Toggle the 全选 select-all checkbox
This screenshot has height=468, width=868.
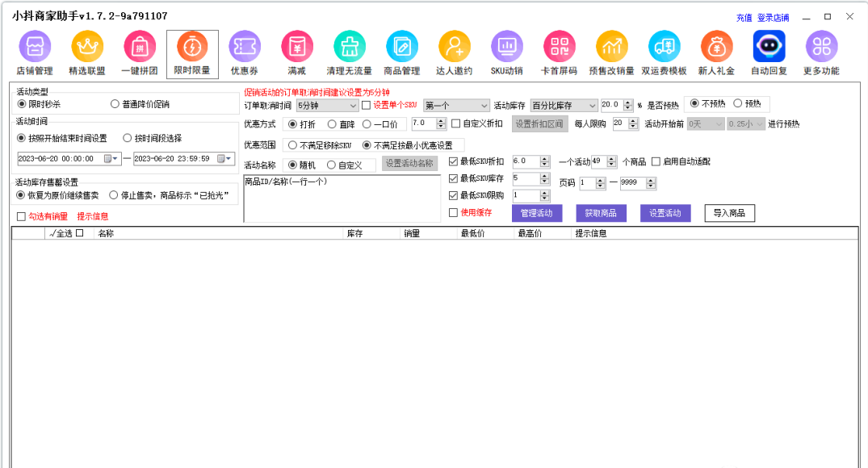tap(80, 233)
